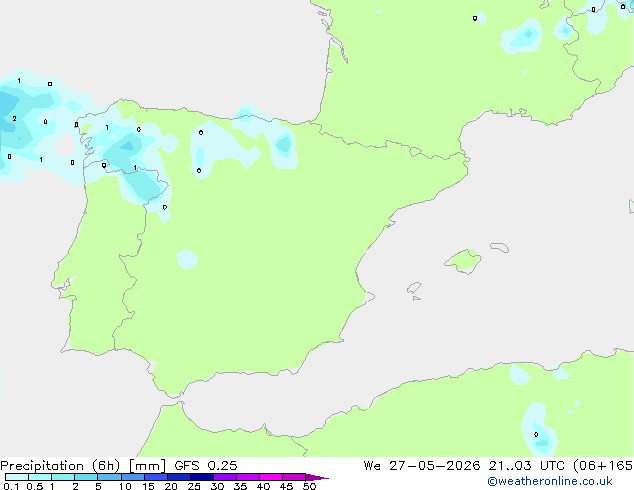Click legend tick label '25'
The image size is (634, 490).
point(194,486)
